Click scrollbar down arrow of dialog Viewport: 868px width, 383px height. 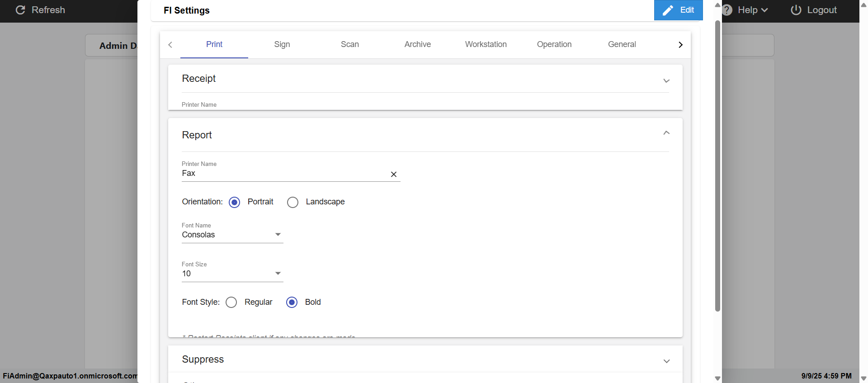[717, 378]
